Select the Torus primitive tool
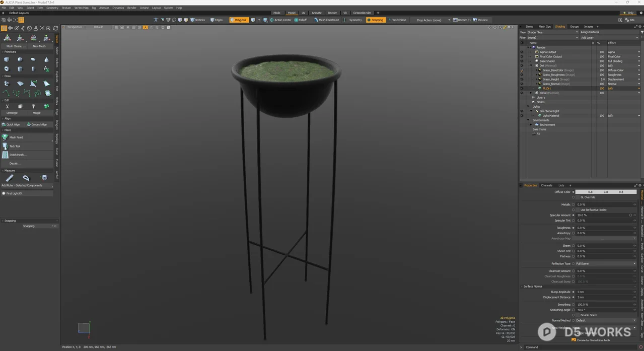644x351 pixels. tap(7, 69)
